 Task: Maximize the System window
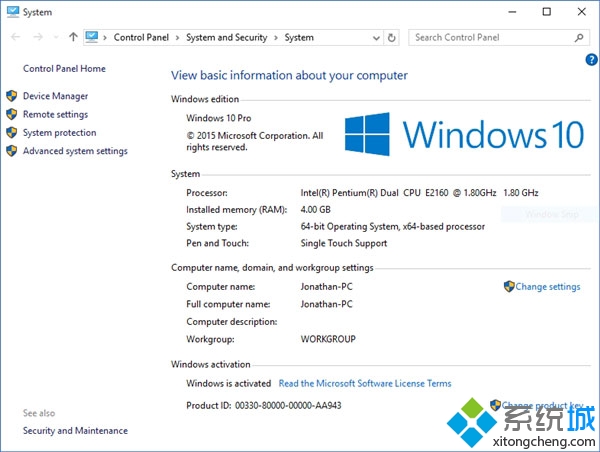click(x=547, y=12)
